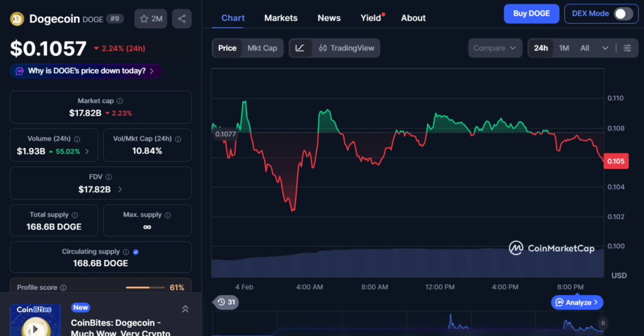Viewport: 644px width, 336px height.
Task: Switch chart to Mkt Cap view
Action: [x=262, y=48]
